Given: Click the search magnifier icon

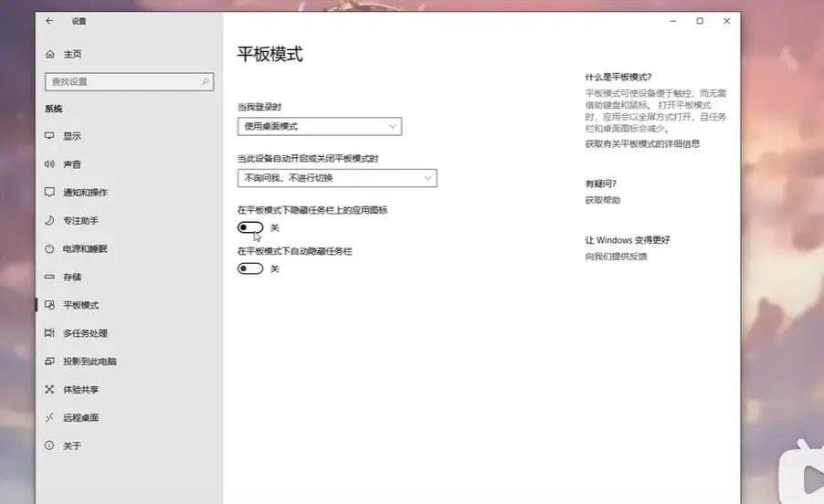Looking at the screenshot, I should pos(205,81).
